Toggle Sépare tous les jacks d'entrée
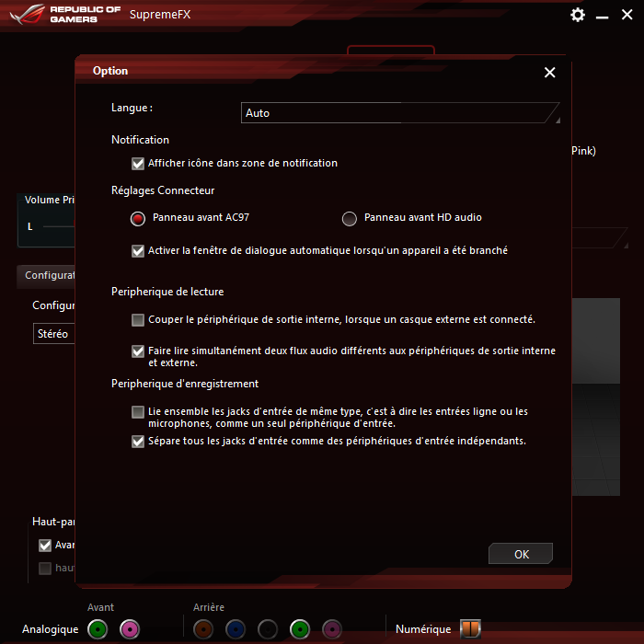Image resolution: width=644 pixels, height=644 pixels. click(138, 442)
